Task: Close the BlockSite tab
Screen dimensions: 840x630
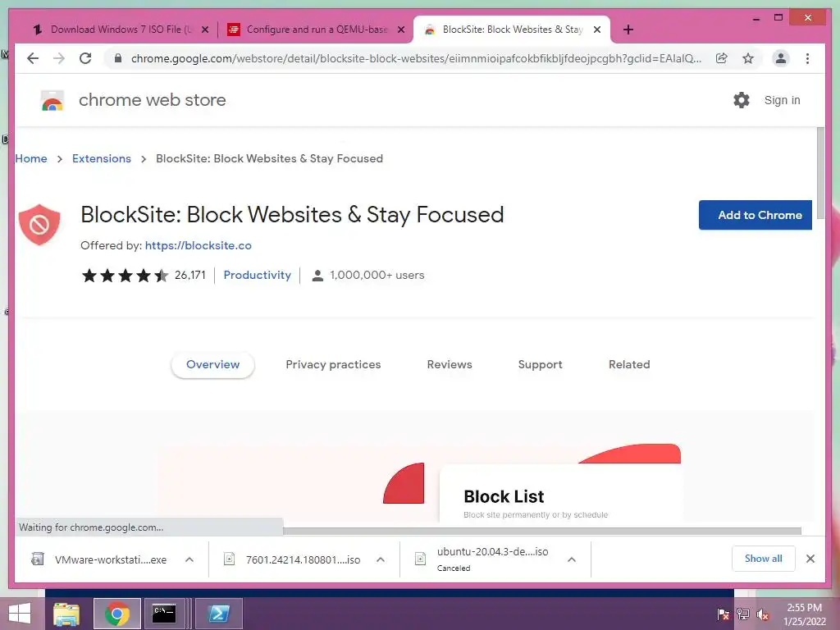Action: [597, 30]
